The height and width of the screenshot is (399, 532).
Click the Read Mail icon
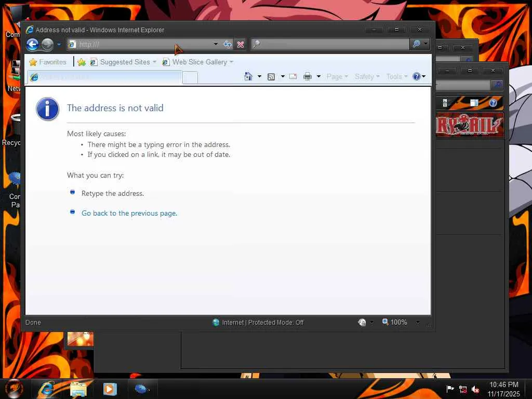coord(293,77)
